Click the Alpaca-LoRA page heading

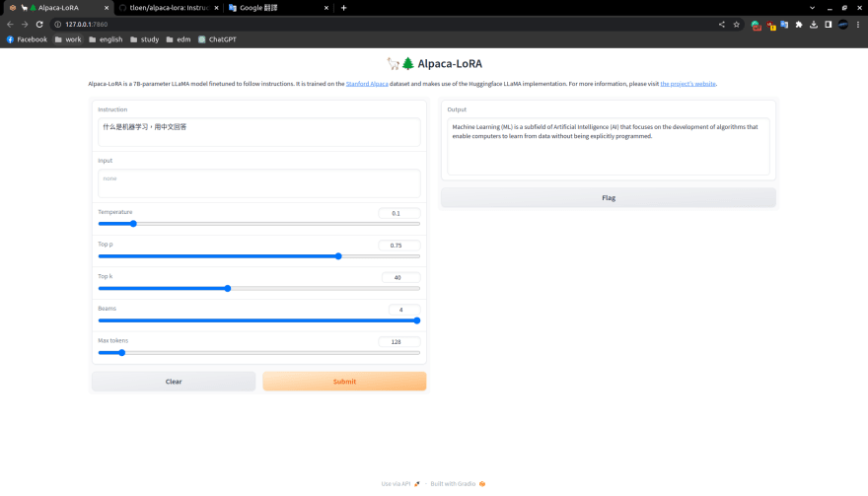coord(435,64)
